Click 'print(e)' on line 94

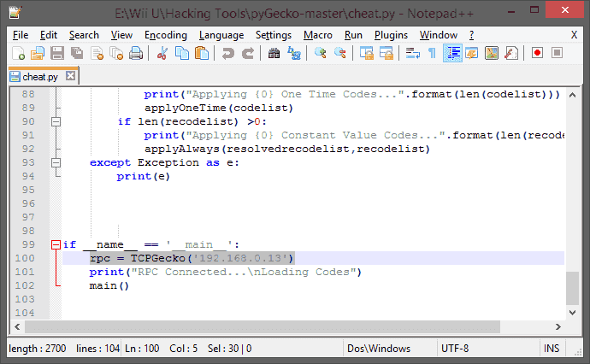click(144, 176)
